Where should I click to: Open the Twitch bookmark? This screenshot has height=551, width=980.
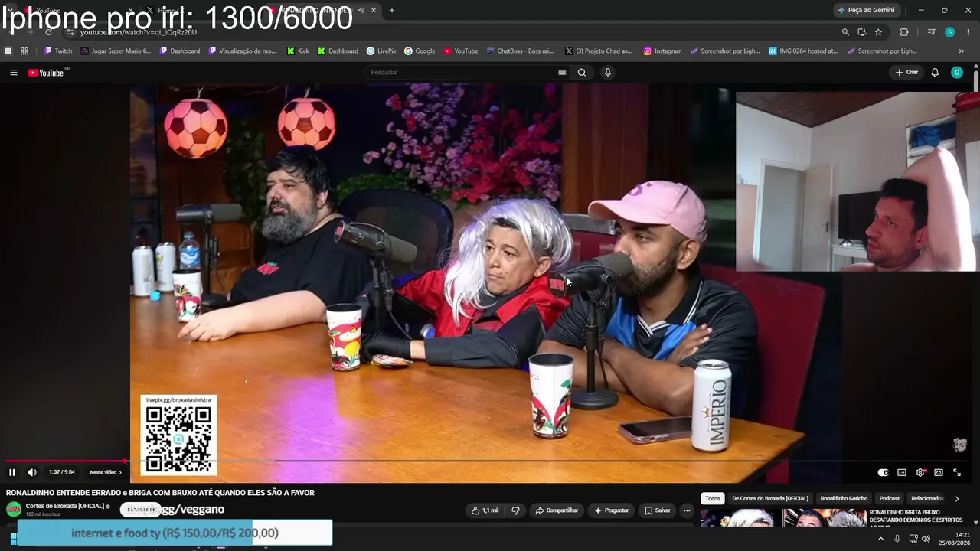click(x=58, y=51)
